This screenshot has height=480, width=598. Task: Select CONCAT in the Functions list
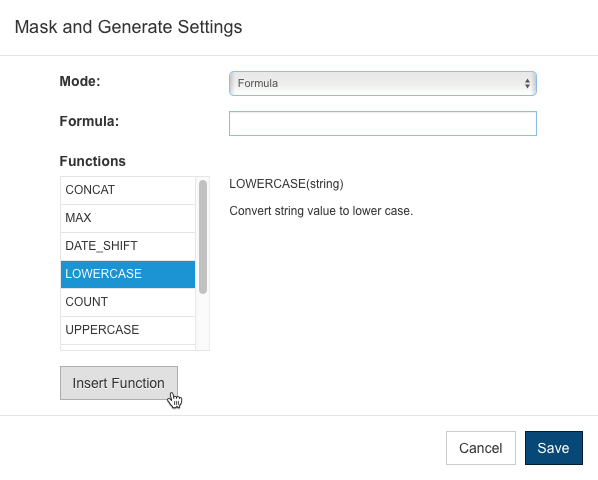(x=128, y=190)
